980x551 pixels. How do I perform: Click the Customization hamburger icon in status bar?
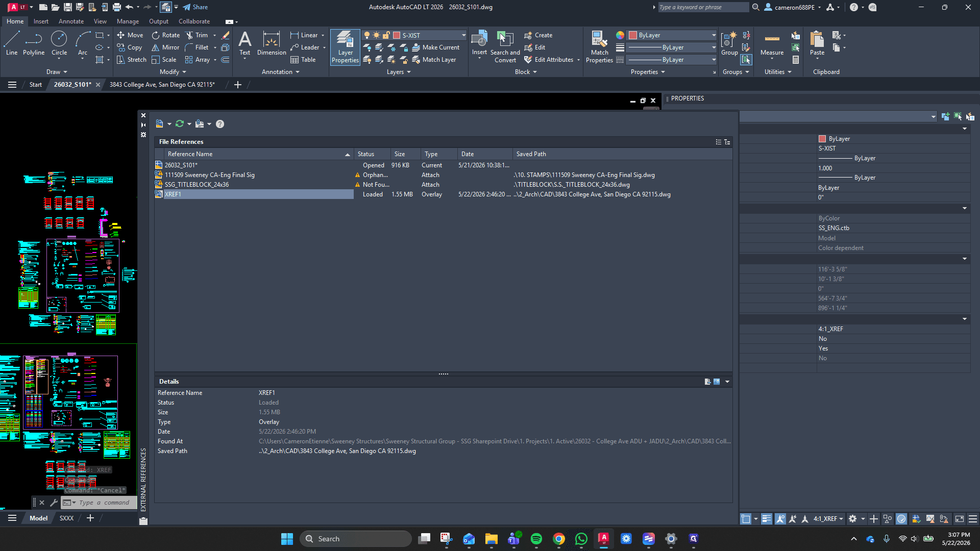click(973, 519)
